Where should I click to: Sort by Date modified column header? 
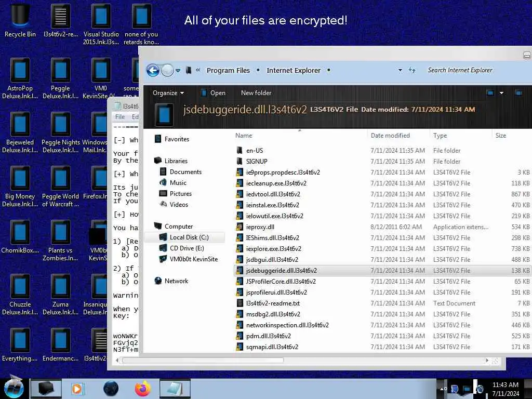point(398,136)
